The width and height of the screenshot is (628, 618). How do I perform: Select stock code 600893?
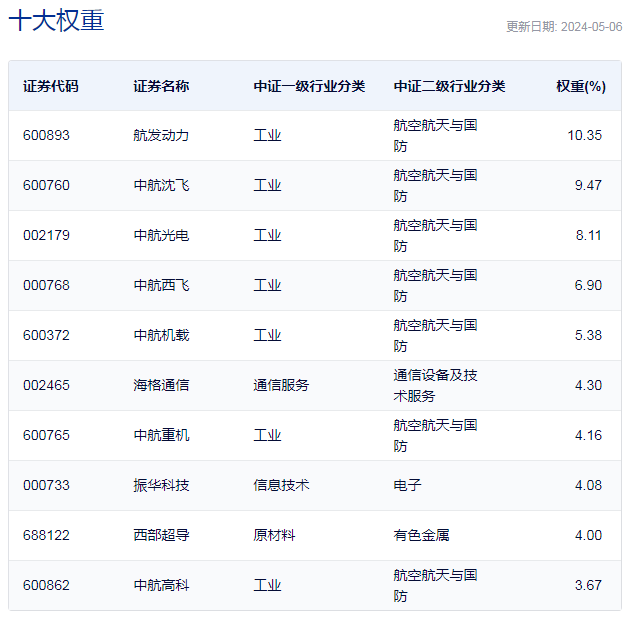click(x=46, y=135)
